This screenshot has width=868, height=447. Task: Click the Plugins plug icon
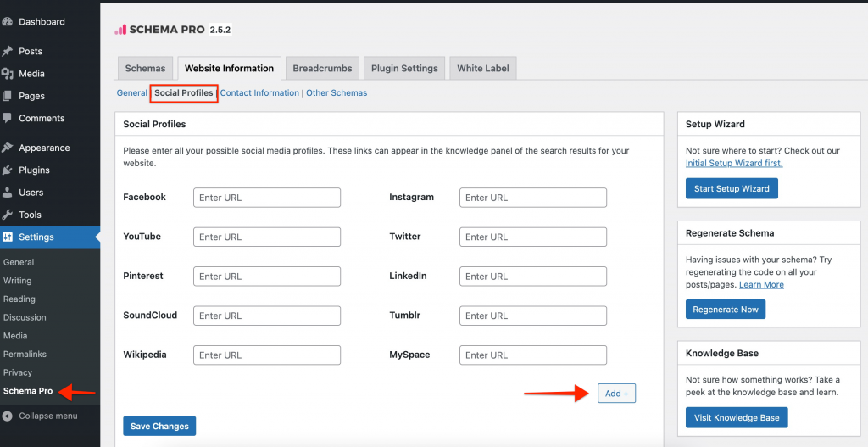8,170
